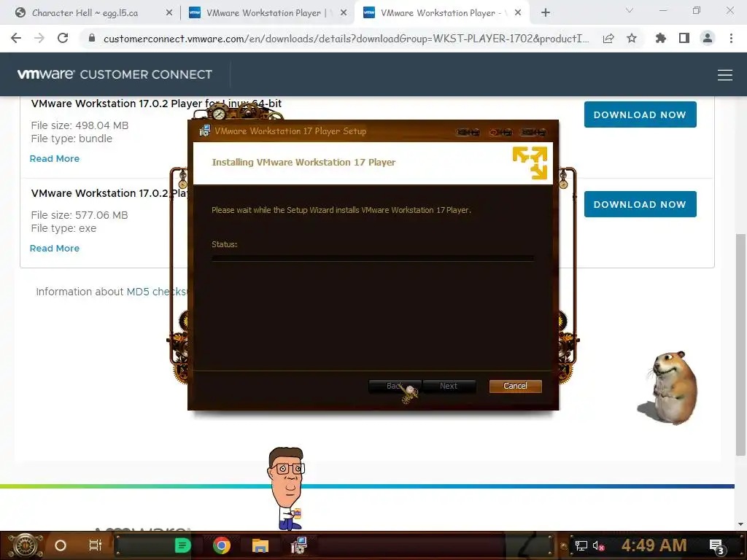Open Google Chrome from the taskbar
The image size is (747, 560).
click(x=222, y=545)
